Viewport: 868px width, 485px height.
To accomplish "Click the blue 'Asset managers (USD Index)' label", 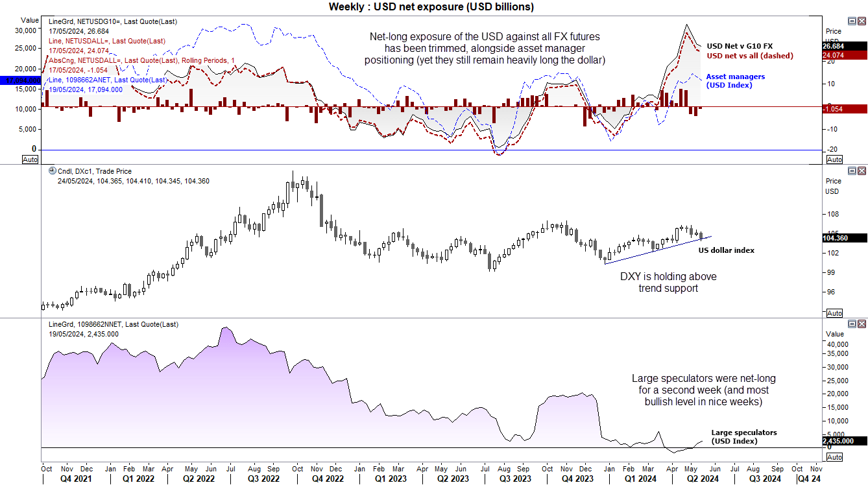I will (735, 81).
